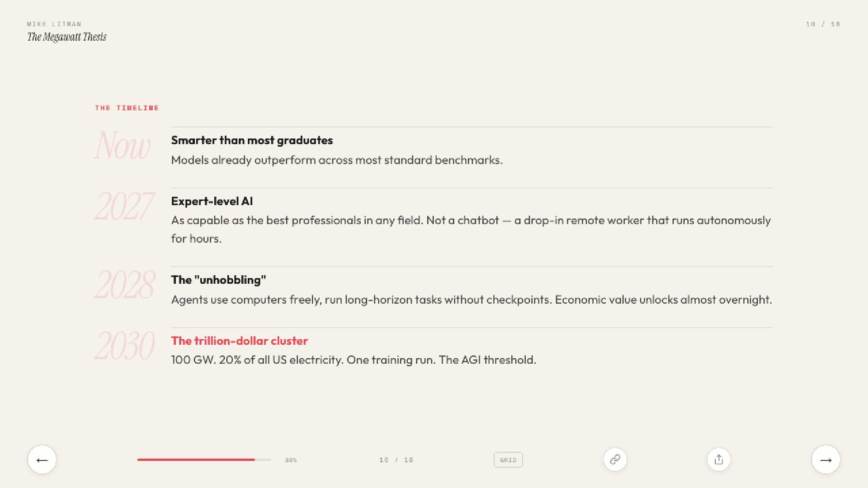Select THE TIMELINE section label
The width and height of the screenshot is (868, 488).
pyautogui.click(x=127, y=108)
